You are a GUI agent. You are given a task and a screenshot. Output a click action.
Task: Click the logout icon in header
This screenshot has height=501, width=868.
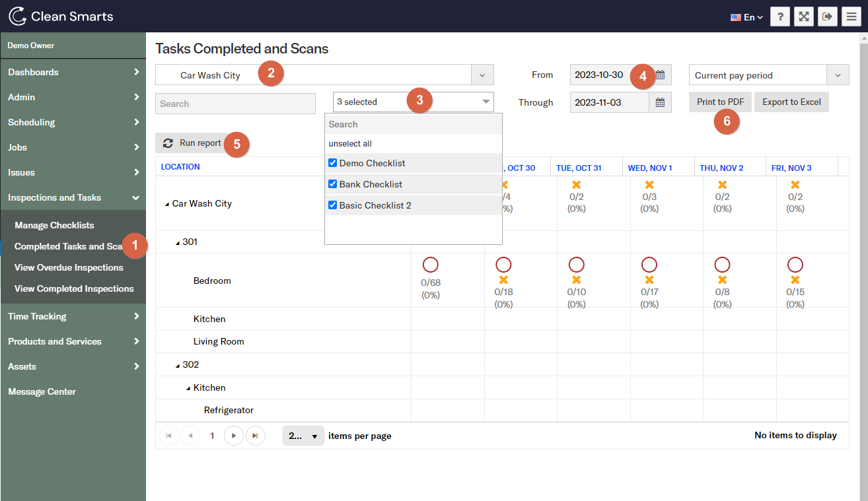[x=827, y=17]
